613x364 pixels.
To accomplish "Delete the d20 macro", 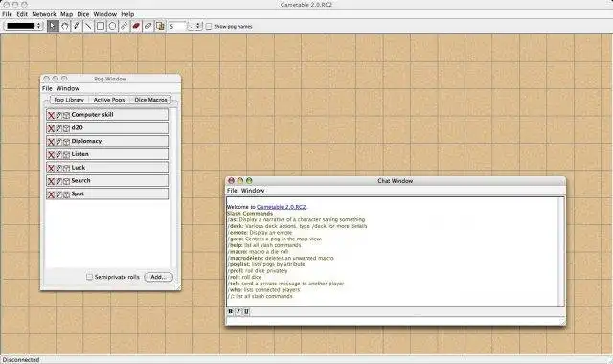I will [x=51, y=128].
